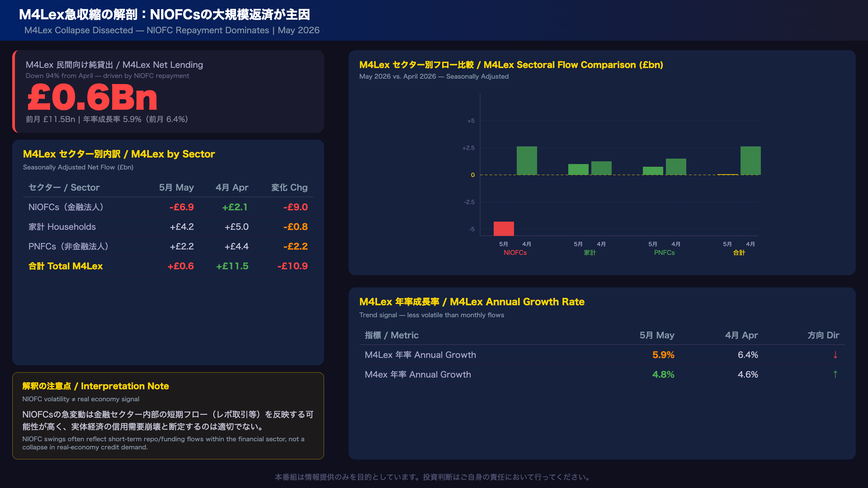
Task: Click Households April value +£5.0
Action: [236, 227]
